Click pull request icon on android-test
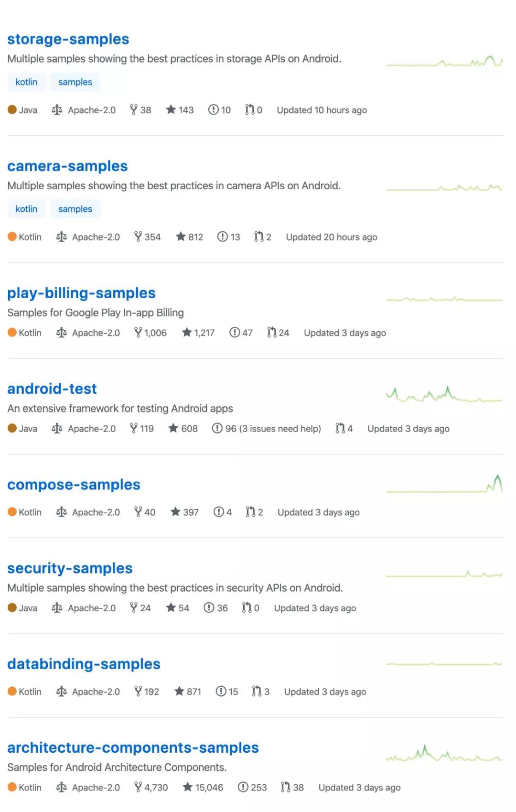 point(340,428)
